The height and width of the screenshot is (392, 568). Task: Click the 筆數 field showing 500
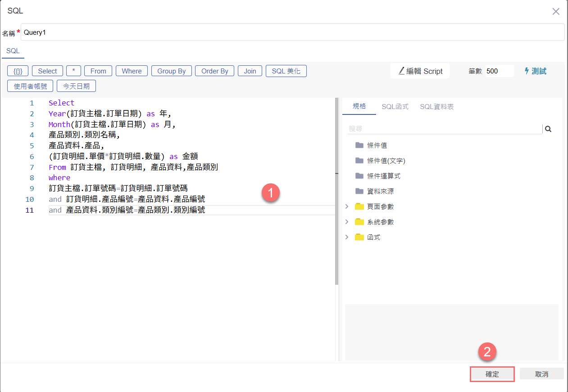pyautogui.click(x=499, y=71)
